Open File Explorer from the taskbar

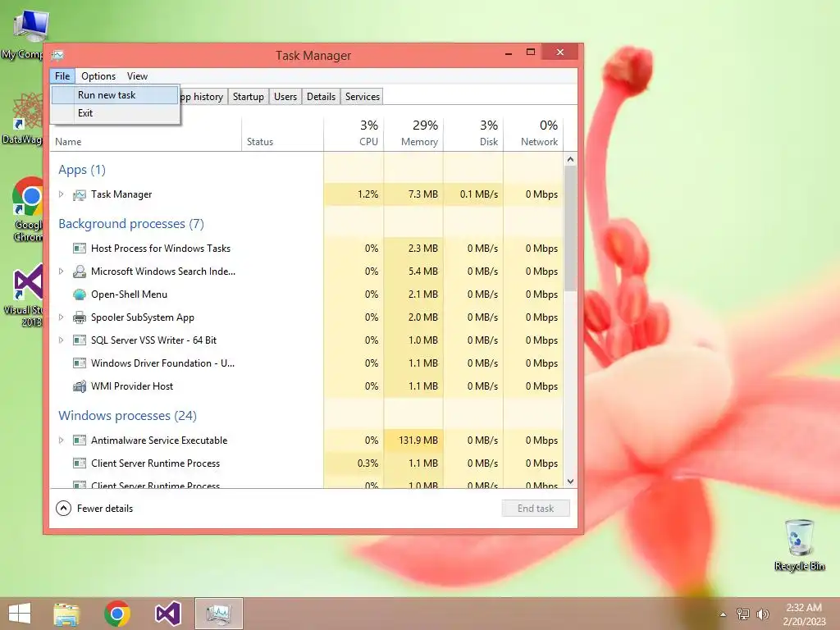coord(66,614)
